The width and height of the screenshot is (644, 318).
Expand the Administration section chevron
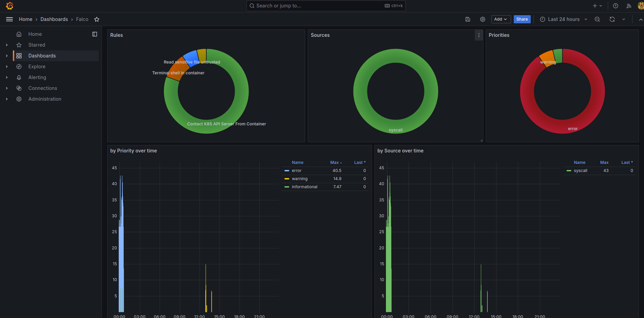click(x=7, y=99)
